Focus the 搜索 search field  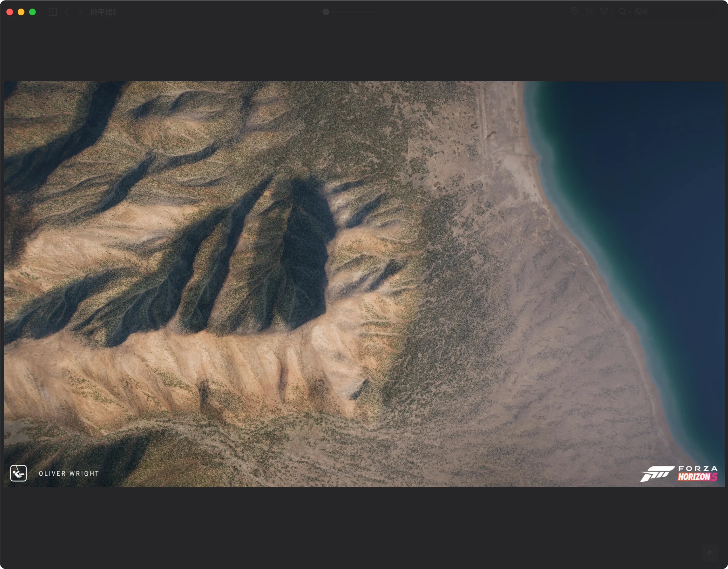(x=667, y=12)
